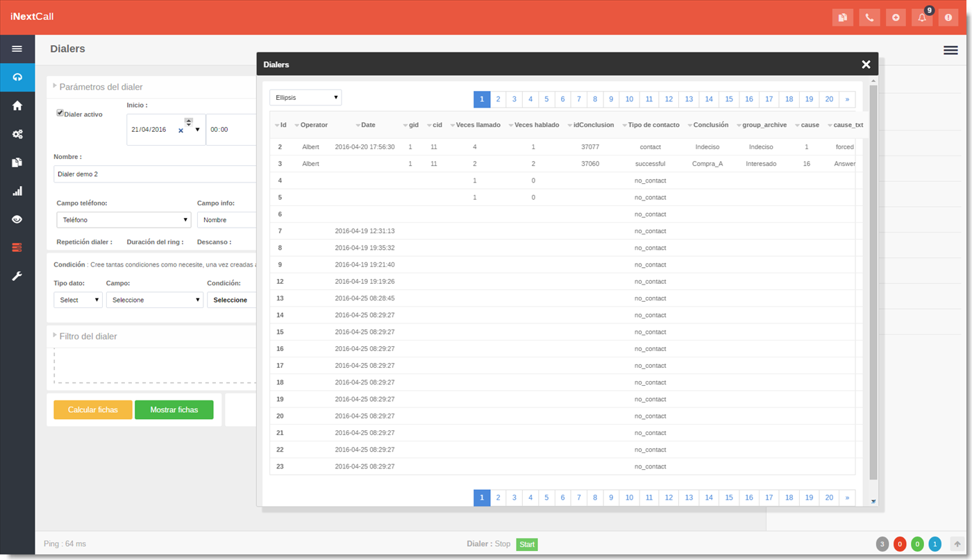Image resolution: width=972 pixels, height=560 pixels.
Task: Select the wrench tools icon in the sidebar
Action: (x=17, y=276)
